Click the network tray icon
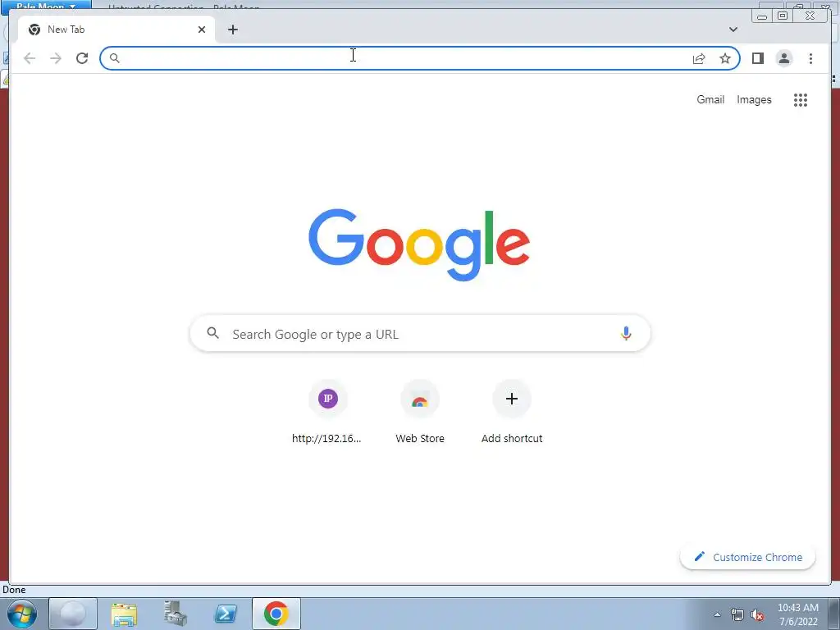 (x=737, y=615)
